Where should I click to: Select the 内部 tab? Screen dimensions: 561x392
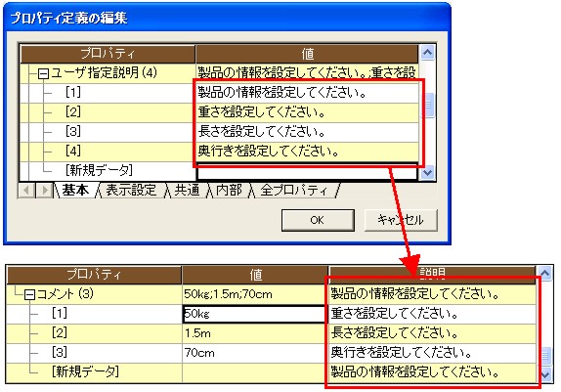tap(230, 190)
